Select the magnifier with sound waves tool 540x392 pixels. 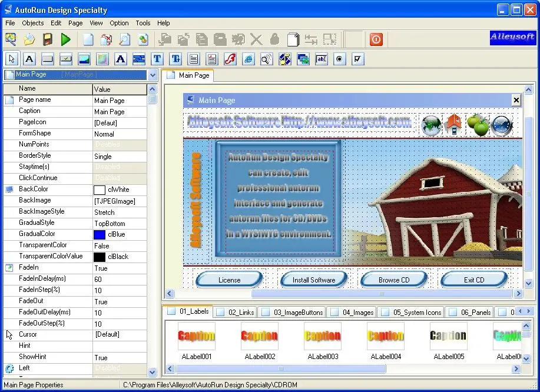(x=267, y=59)
